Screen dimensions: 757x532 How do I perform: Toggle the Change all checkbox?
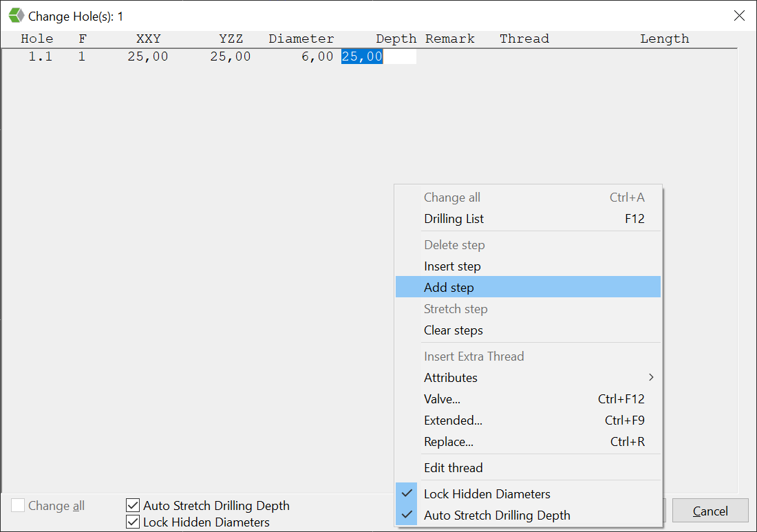click(18, 505)
